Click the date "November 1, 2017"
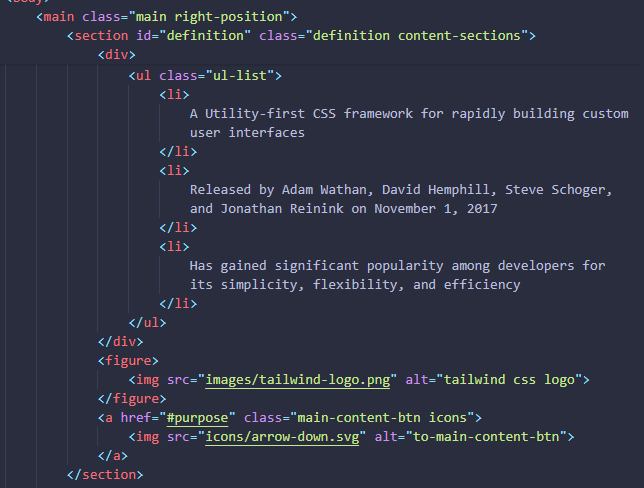This screenshot has height=488, width=644. click(x=436, y=209)
